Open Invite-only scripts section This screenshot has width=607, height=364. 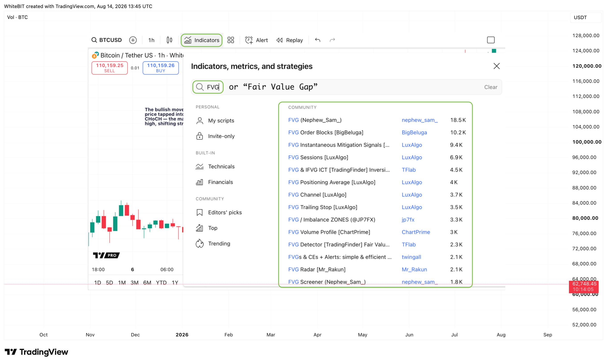[215, 136]
